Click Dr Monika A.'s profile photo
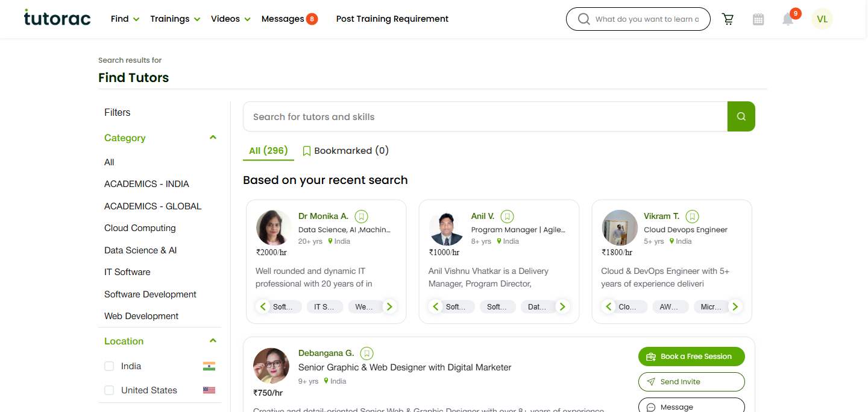Screen dimensions: 868x412 coord(274,228)
